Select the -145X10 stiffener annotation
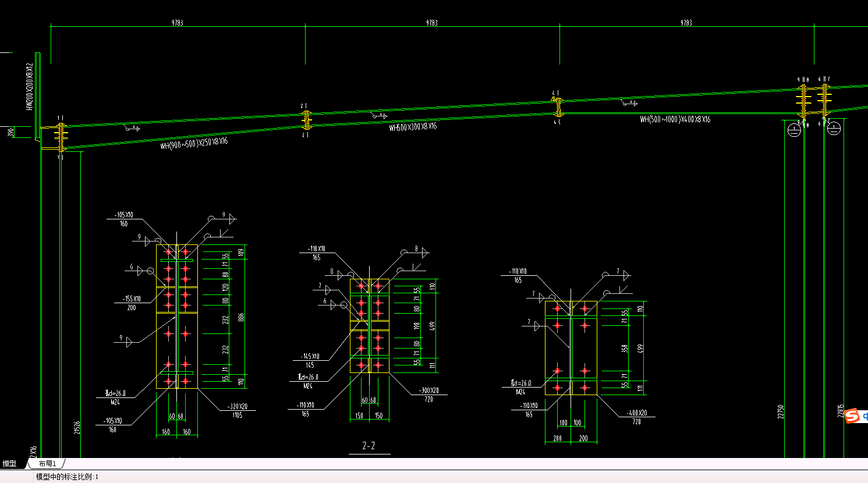Screen dimensions: 868x483 tap(310, 356)
